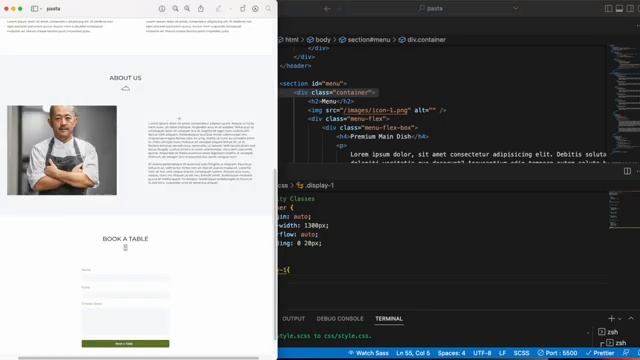Image resolution: width=640 pixels, height=360 pixels.
Task: Click the .display-1 breadcrumb in lower editor
Action: pyautogui.click(x=316, y=185)
